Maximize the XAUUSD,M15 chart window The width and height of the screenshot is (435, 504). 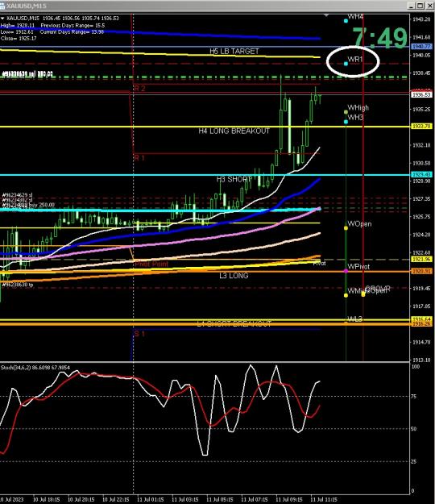pos(420,6)
